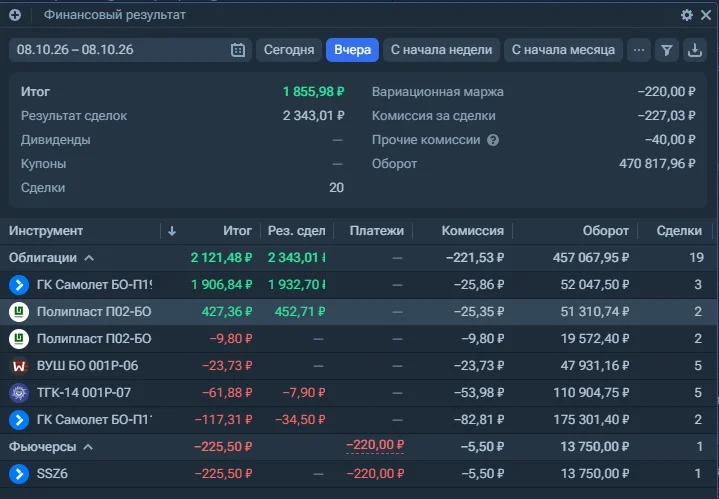Click ГК Самолет БО-П19 row icon
This screenshot has height=499, width=719.
pos(19,285)
